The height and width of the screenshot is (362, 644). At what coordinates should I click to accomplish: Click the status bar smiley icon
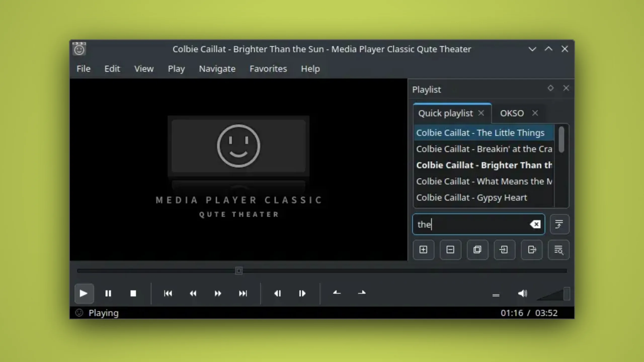click(x=79, y=313)
